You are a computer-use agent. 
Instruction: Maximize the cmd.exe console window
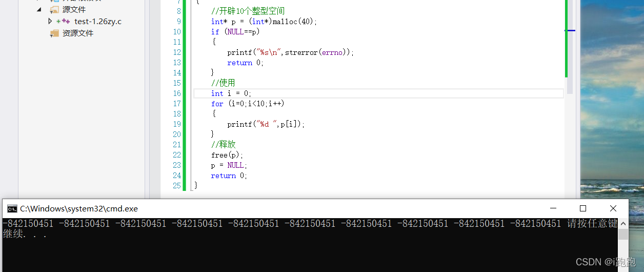pyautogui.click(x=583, y=208)
